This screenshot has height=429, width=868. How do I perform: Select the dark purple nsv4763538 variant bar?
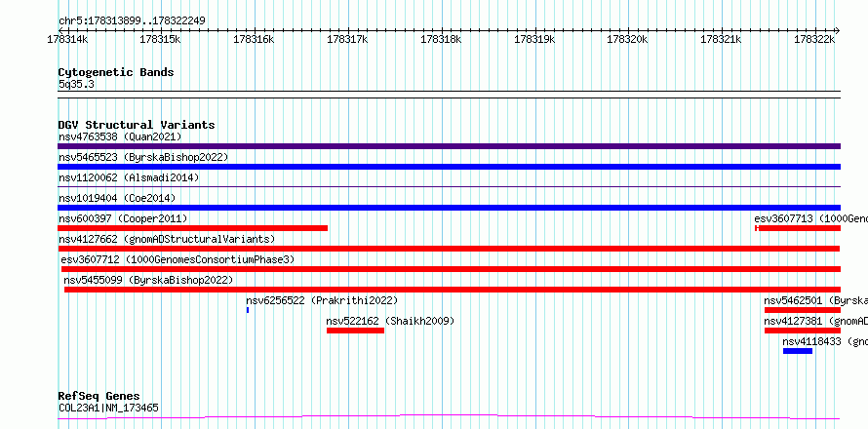tap(449, 146)
